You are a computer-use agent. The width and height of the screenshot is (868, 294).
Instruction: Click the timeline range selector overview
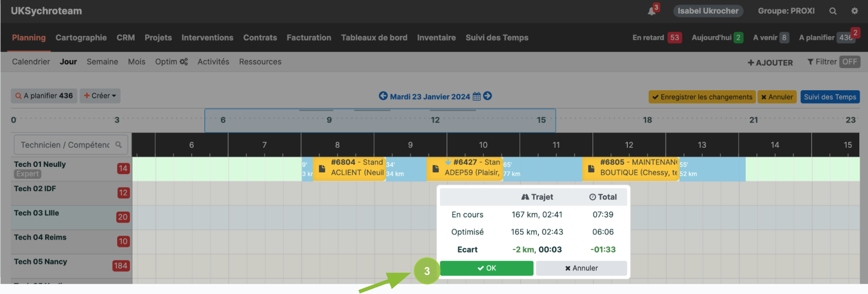pos(380,120)
